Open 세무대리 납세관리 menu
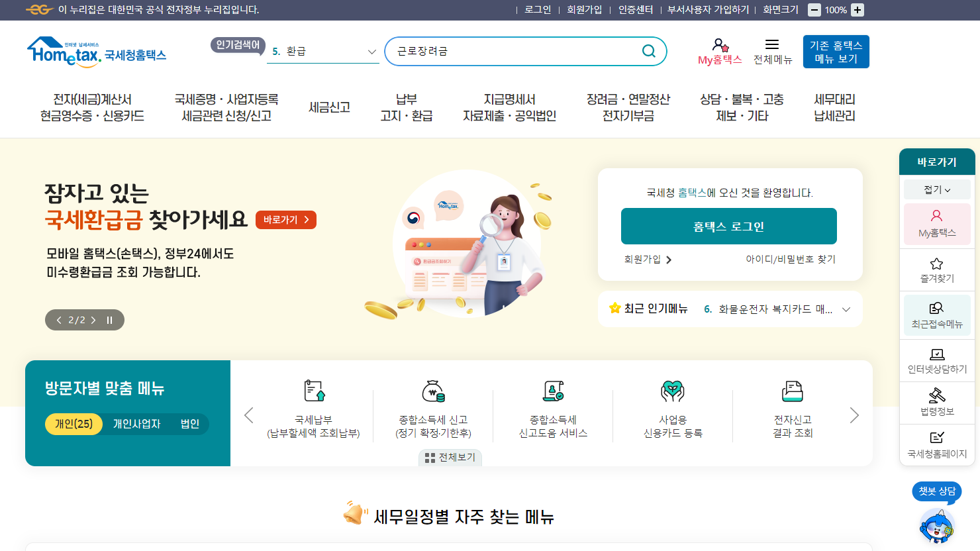Screen dimensions: 980x551 pos(834,107)
